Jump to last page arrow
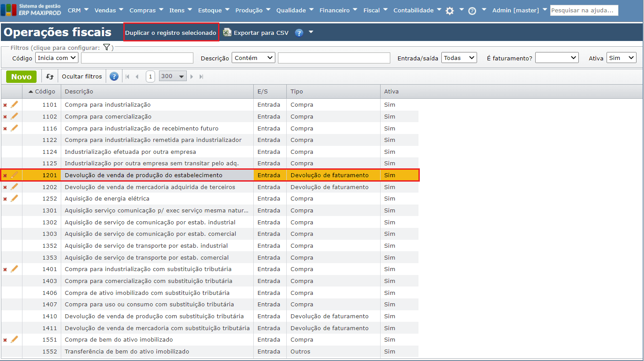This screenshot has width=644, height=361. click(x=201, y=77)
